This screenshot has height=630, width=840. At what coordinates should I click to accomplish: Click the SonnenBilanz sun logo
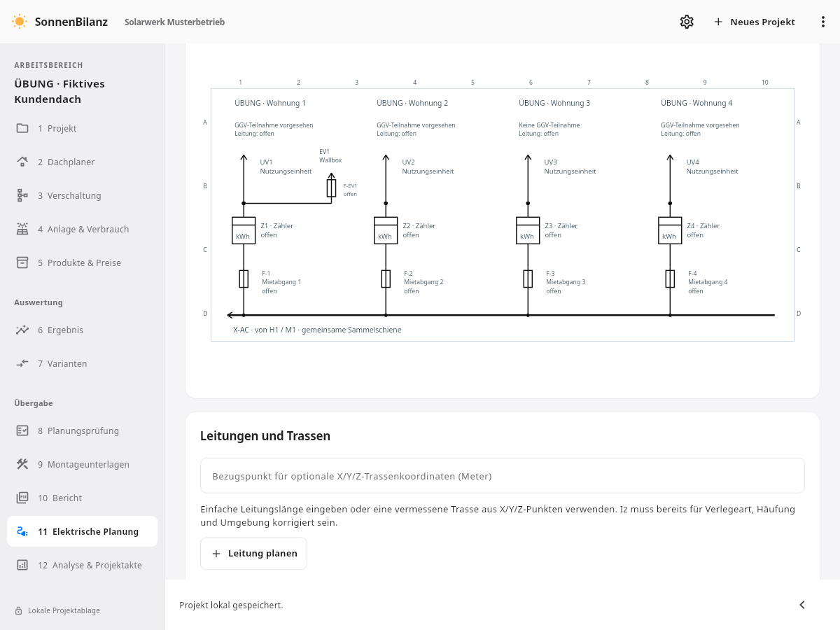coord(20,22)
